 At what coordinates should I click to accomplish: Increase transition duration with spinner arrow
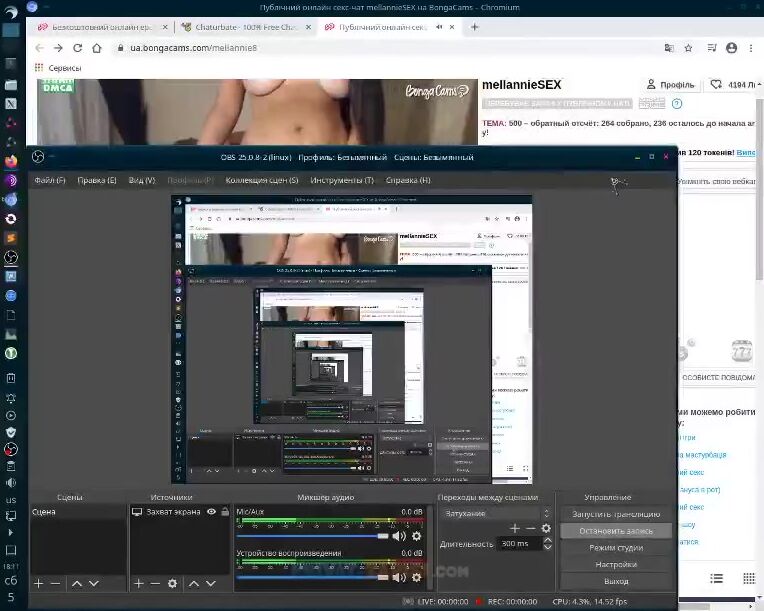[x=548, y=540]
